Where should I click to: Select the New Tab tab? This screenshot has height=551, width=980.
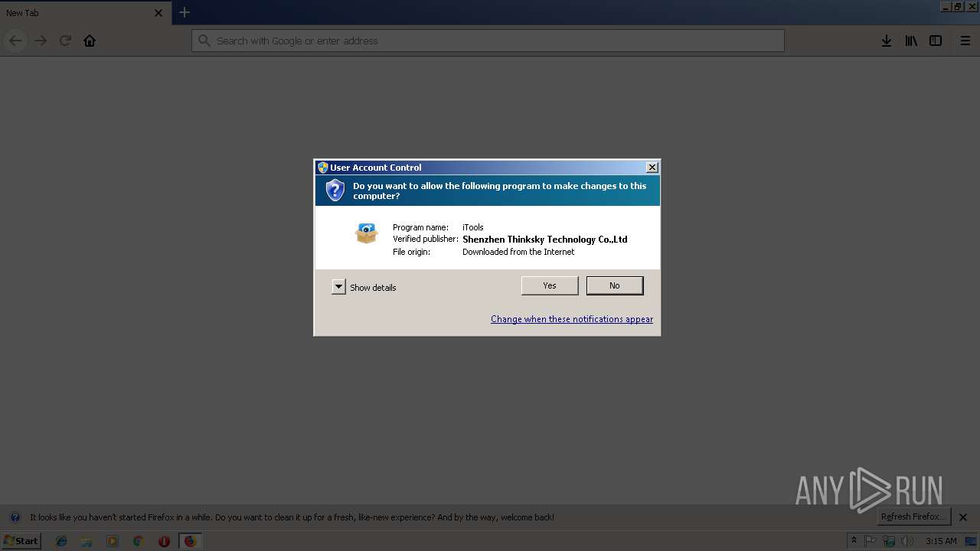(85, 13)
